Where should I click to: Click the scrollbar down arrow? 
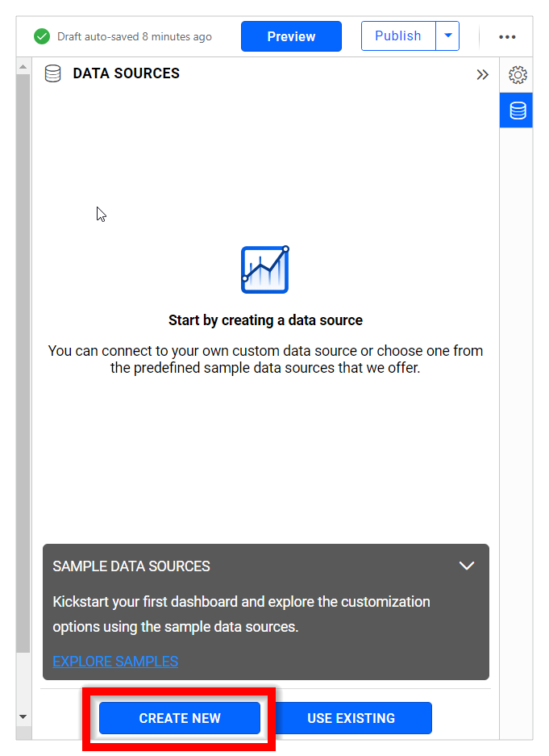pyautogui.click(x=23, y=716)
